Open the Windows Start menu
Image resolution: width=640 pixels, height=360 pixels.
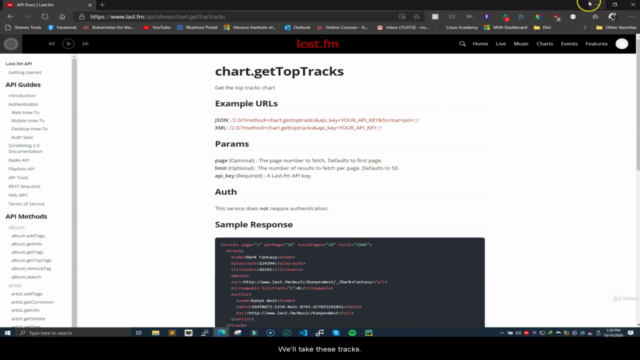[x=7, y=333]
